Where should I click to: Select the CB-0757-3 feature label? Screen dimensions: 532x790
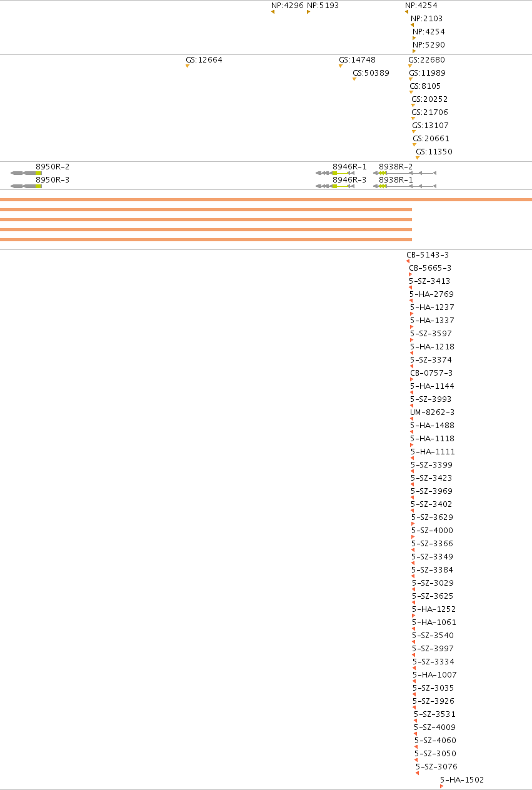pyautogui.click(x=431, y=373)
